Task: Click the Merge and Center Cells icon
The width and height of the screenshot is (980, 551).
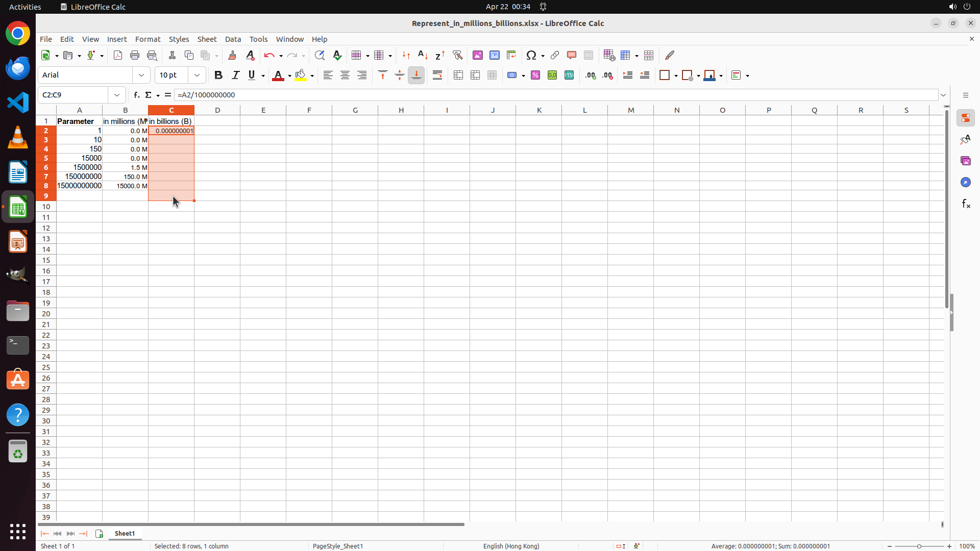Action: (458, 75)
